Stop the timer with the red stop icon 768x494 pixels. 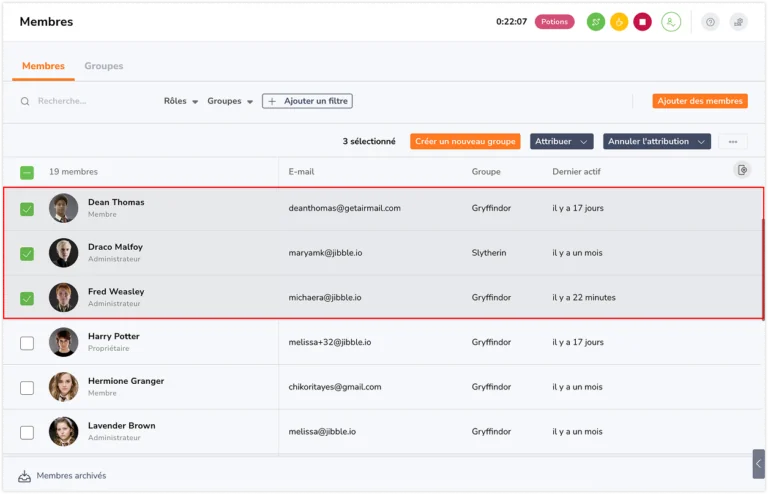642,22
